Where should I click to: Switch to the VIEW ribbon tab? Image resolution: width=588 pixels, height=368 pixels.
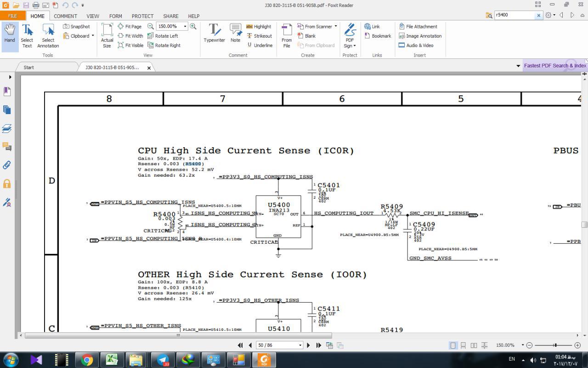[x=93, y=16]
